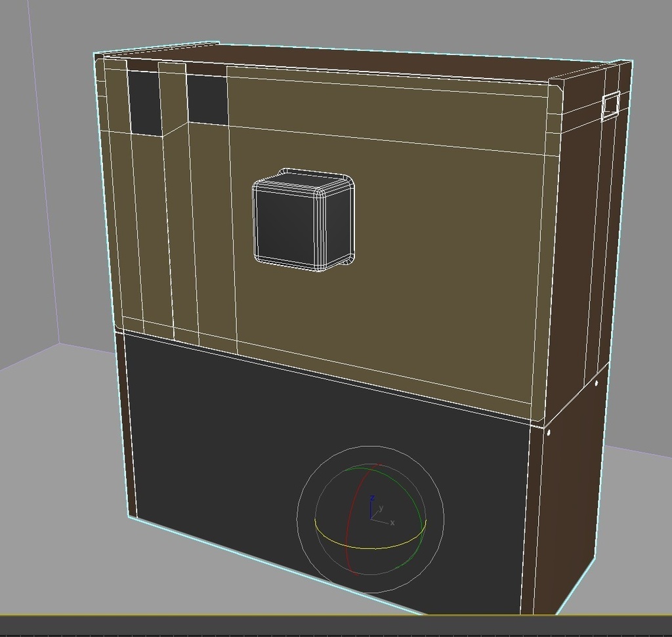Click the time slider bar below viewport
Viewport: 672px width, 637px height.
336,625
